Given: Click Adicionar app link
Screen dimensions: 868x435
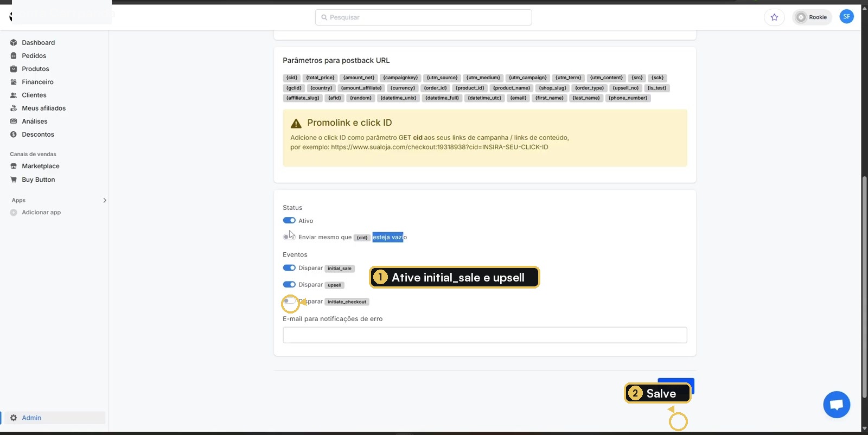Looking at the screenshot, I should tap(41, 212).
